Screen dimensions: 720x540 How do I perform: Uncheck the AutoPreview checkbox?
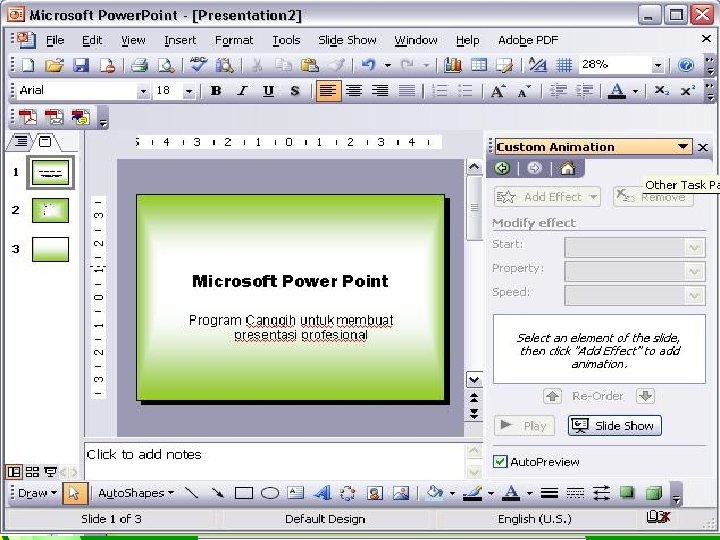500,461
